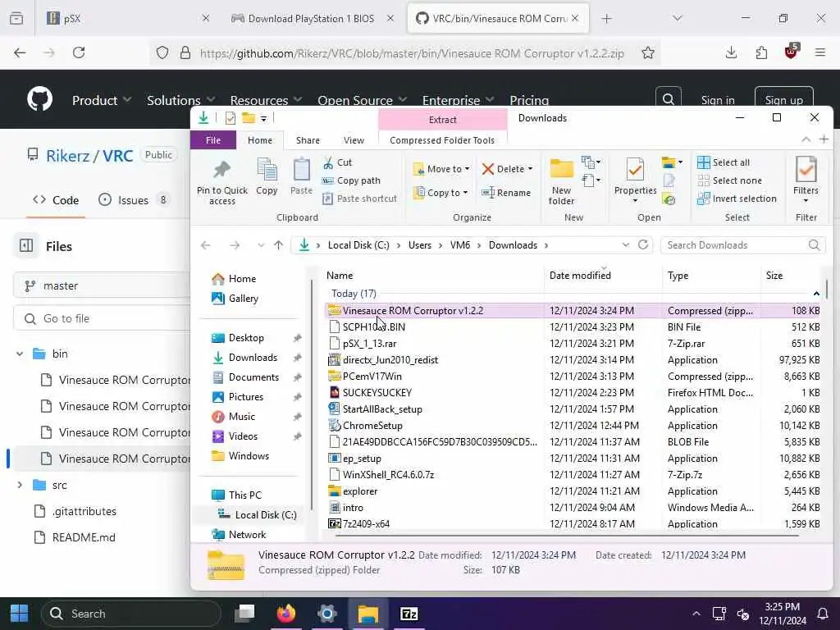Expand GitHub Product menu
This screenshot has height=630, width=840.
(x=101, y=100)
